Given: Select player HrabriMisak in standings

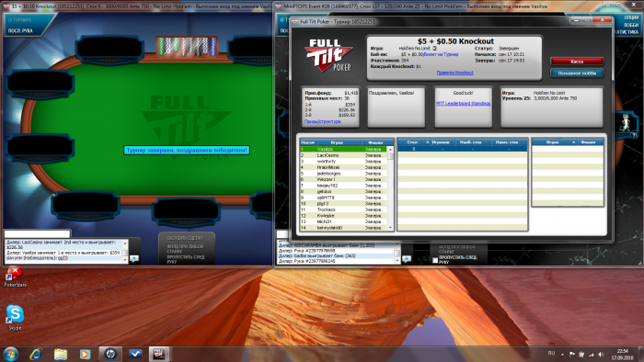Looking at the screenshot, I should [x=343, y=167].
